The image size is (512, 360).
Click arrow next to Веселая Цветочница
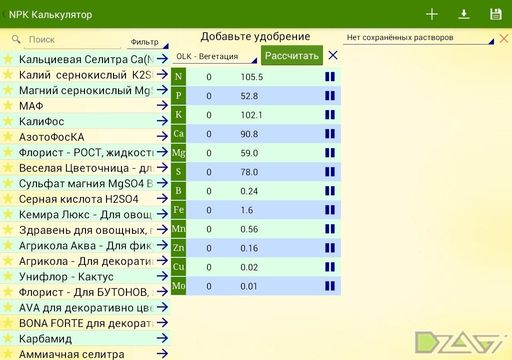click(x=162, y=167)
